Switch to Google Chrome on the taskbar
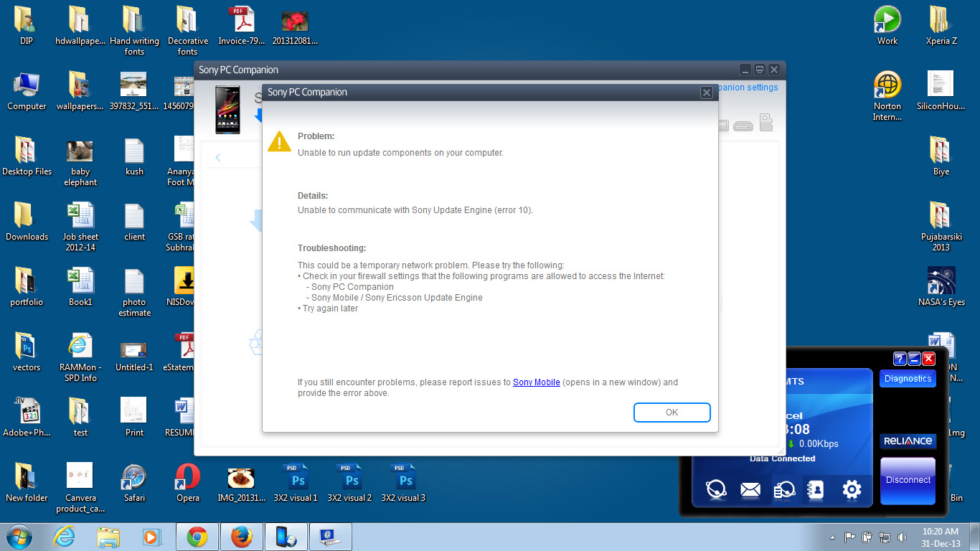980x551 pixels. 197,537
